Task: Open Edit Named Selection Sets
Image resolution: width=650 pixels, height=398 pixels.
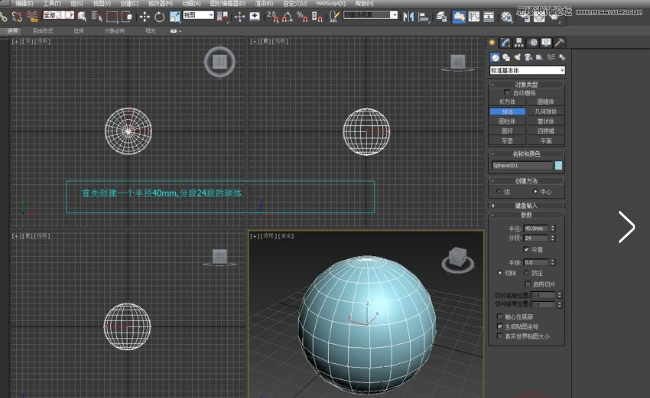Action: (334, 17)
